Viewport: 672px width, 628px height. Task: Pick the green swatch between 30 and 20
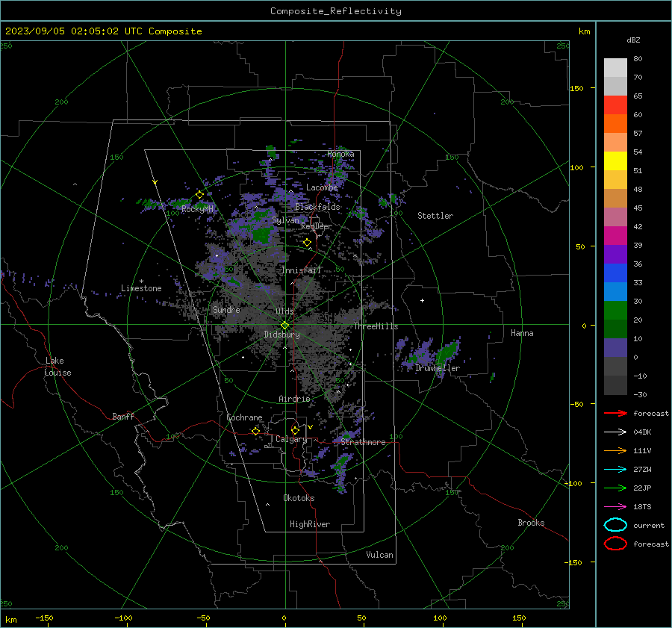click(x=615, y=311)
